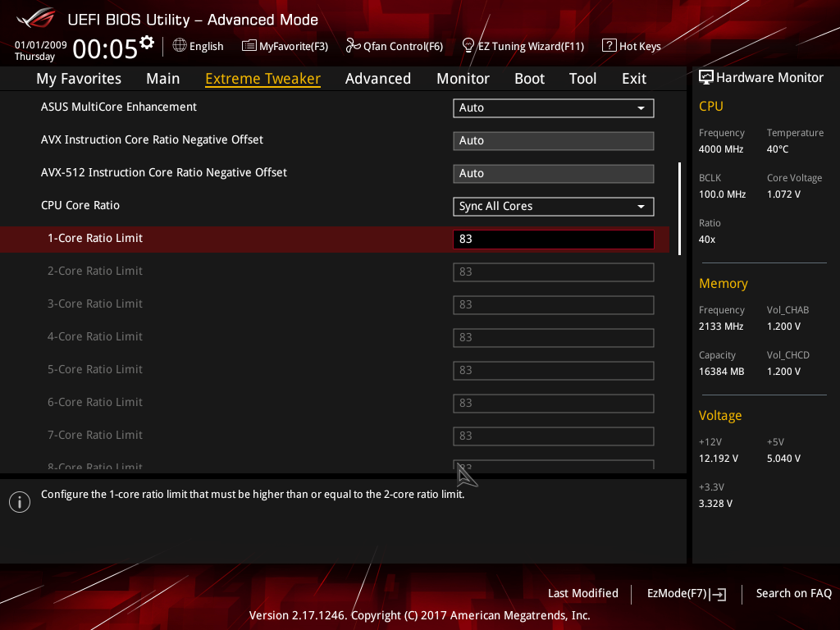Viewport: 840px width, 630px height.
Task: Open the Last Modified log
Action: (x=583, y=593)
